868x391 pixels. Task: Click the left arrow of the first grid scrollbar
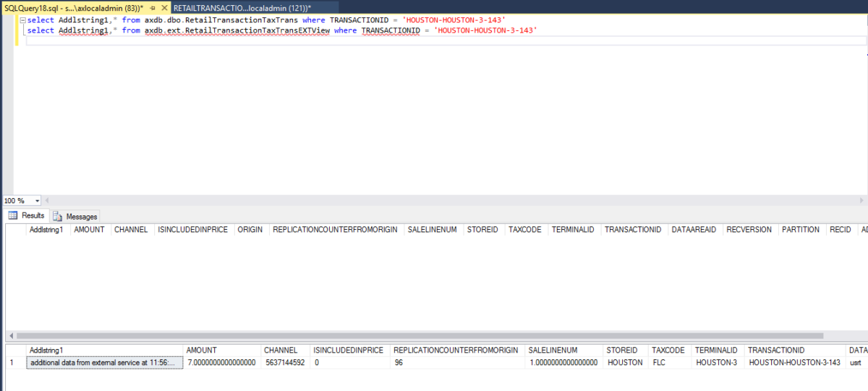point(10,336)
